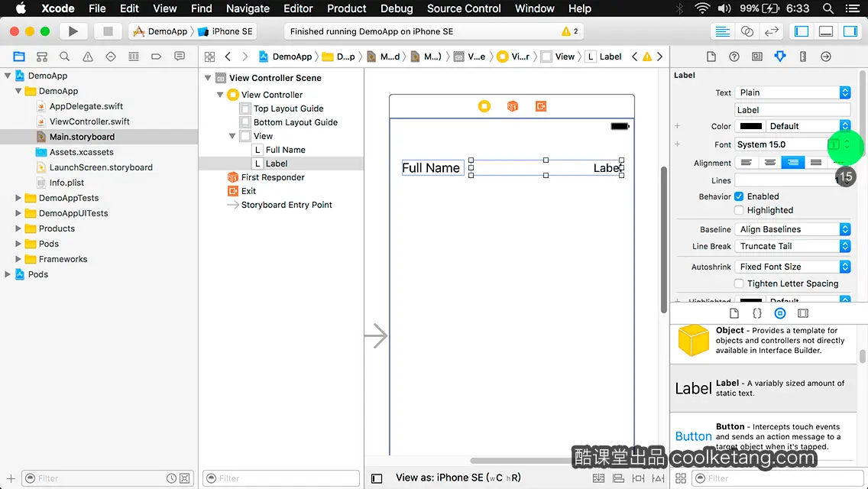
Task: Open the Find menu
Action: coord(202,8)
